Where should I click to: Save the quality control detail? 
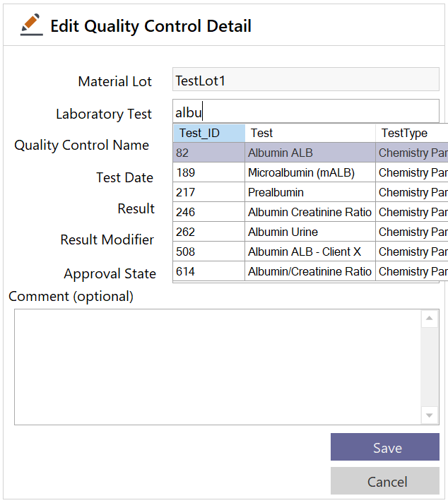pyautogui.click(x=384, y=448)
